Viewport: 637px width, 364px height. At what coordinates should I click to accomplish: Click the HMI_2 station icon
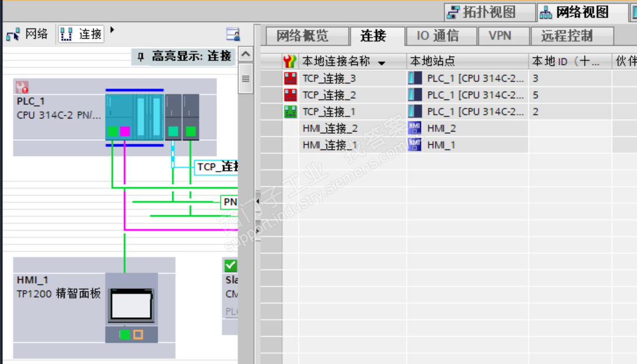415,128
